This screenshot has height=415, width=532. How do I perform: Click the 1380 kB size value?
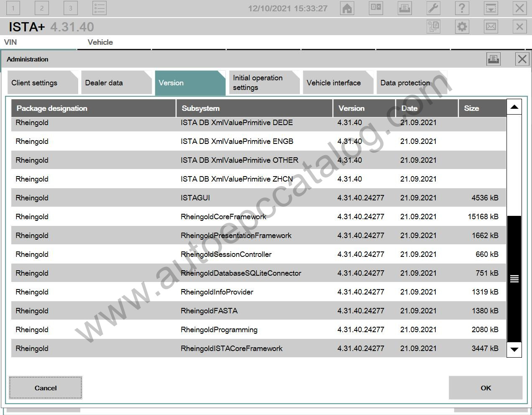click(x=485, y=311)
